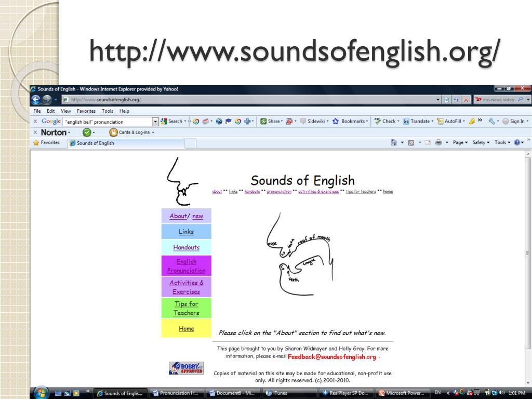This screenshot has height=399, width=532.
Task: Expand Yahoo search provider dropdown arrow
Action: (x=528, y=100)
